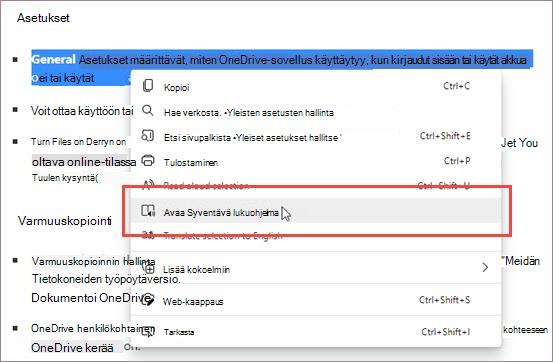Click the Ctrl+P shortcut label
This screenshot has height=362, width=553.
click(x=457, y=161)
